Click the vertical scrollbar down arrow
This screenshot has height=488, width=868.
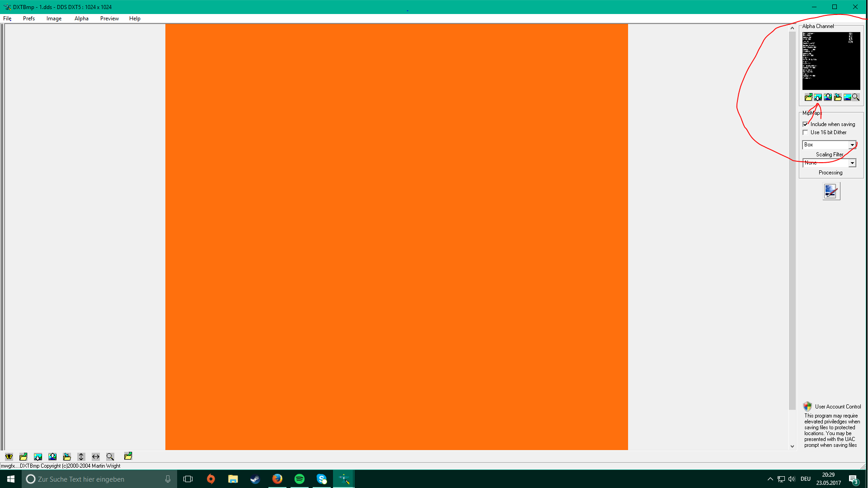792,446
